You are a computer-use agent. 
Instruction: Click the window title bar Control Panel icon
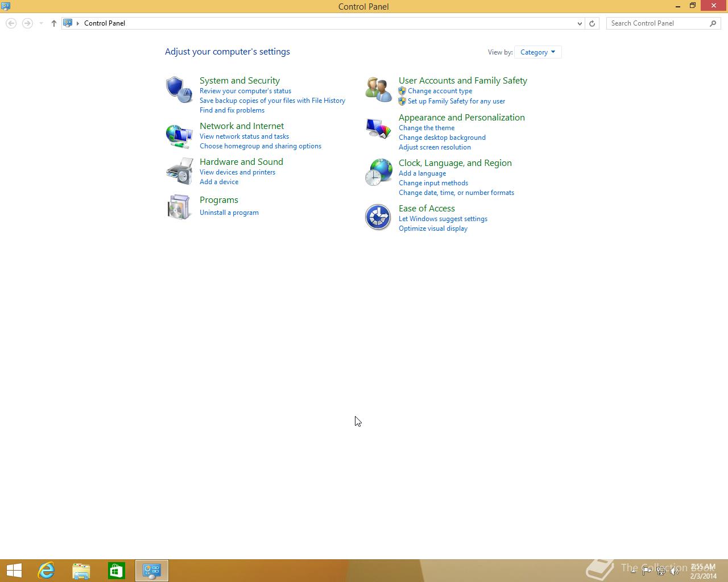pyautogui.click(x=6, y=6)
